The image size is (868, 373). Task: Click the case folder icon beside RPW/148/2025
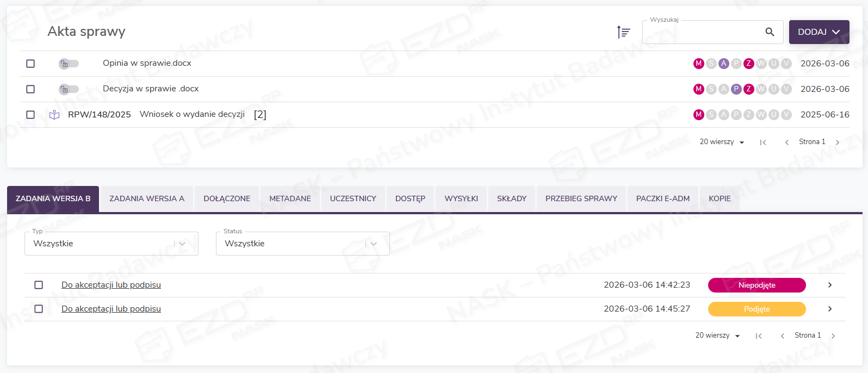coord(54,115)
